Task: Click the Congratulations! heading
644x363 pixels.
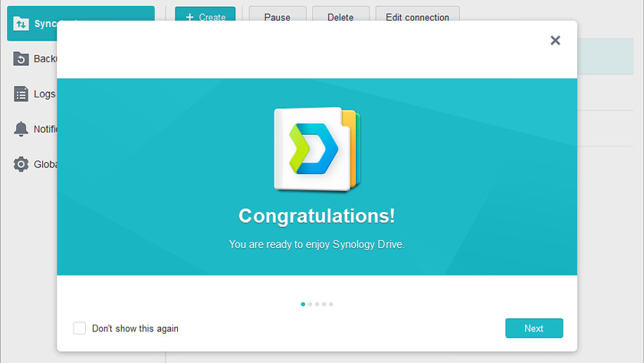Action: pos(317,216)
